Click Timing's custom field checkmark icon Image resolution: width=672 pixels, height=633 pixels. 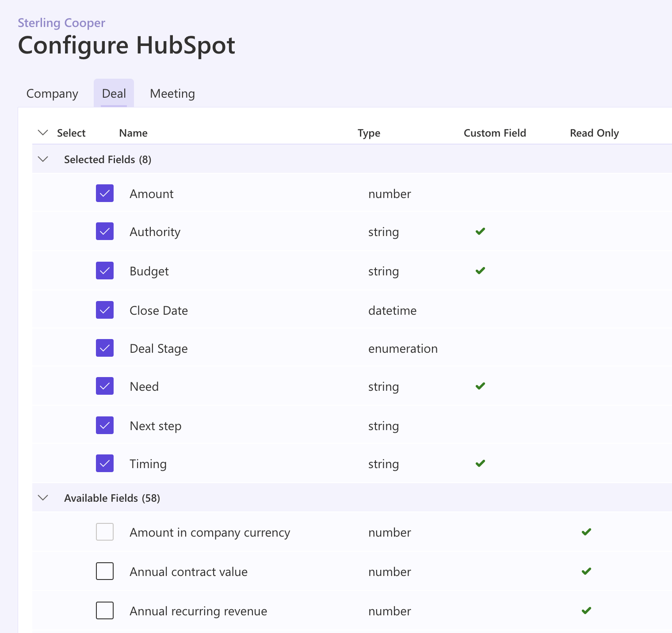(x=480, y=463)
